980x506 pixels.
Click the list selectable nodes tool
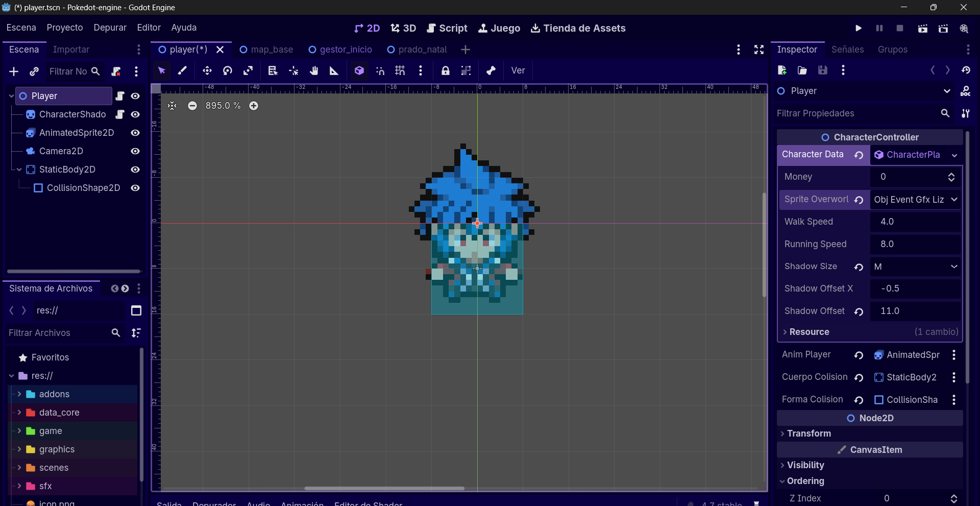click(x=273, y=70)
